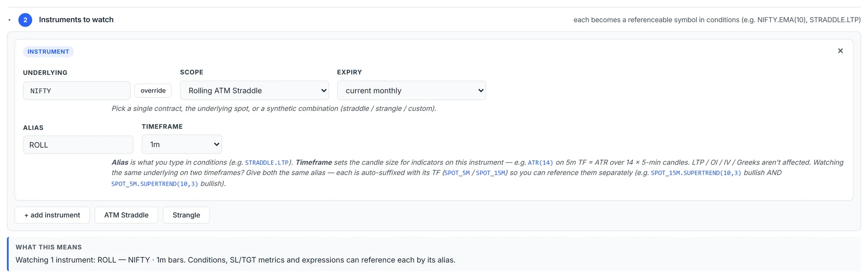Click the Watching 1 instrument summary text
868x278 pixels.
[x=236, y=260]
